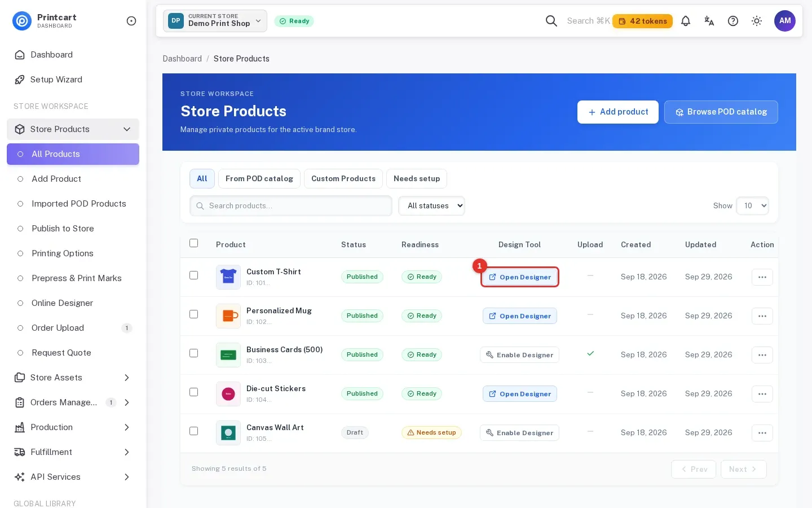Open actions menu for Custom T-Shirt row
812x508 pixels.
click(x=762, y=277)
